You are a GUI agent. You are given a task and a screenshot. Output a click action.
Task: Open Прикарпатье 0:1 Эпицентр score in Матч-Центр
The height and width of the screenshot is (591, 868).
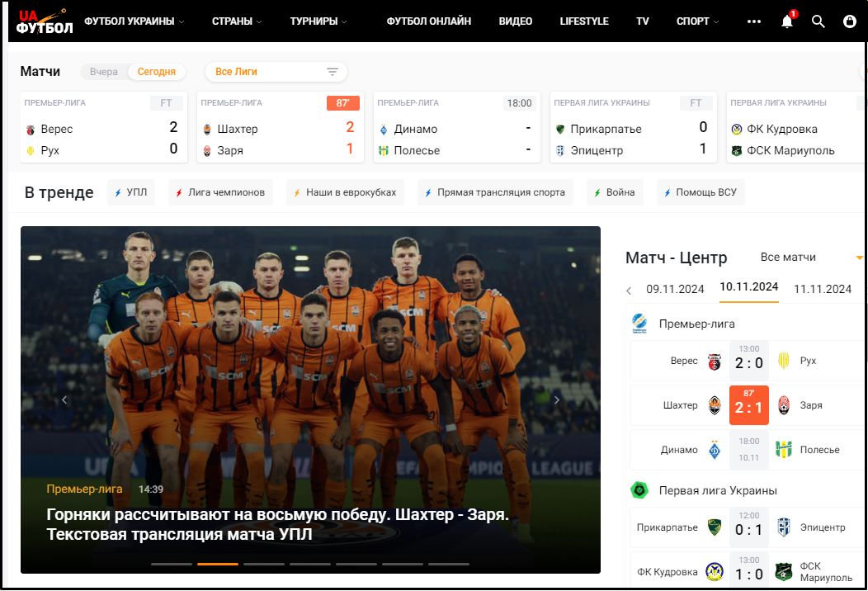coord(748,527)
